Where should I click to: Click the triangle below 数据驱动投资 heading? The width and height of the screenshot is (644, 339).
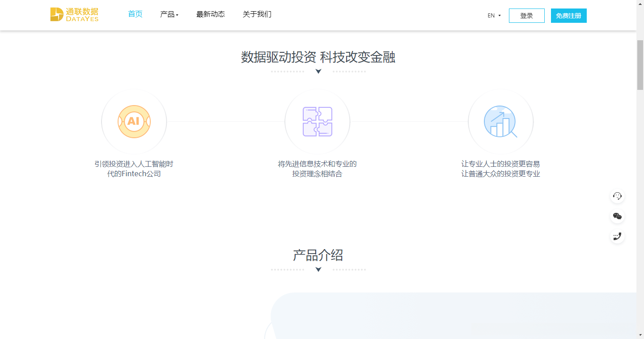click(318, 71)
